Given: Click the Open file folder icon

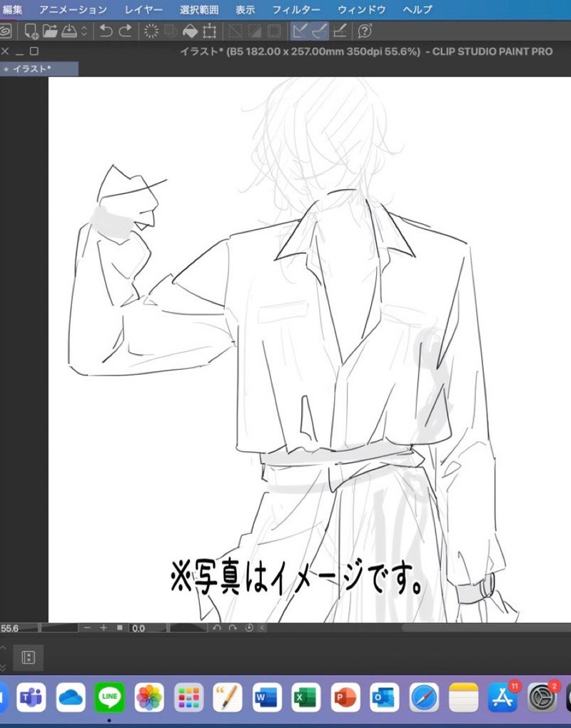Looking at the screenshot, I should (50, 31).
